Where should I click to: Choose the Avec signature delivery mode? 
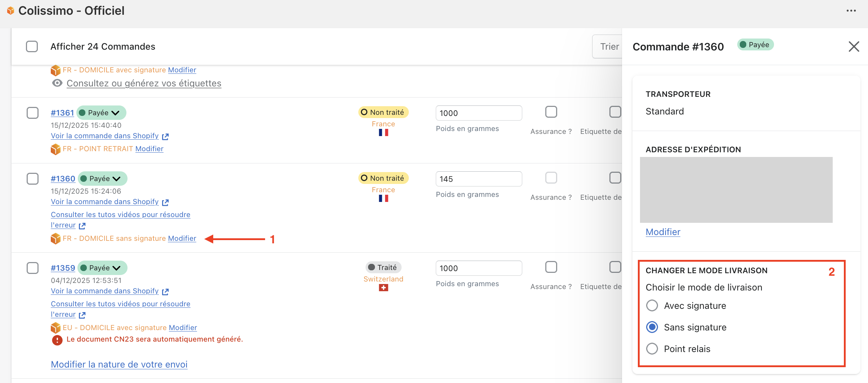click(x=652, y=306)
